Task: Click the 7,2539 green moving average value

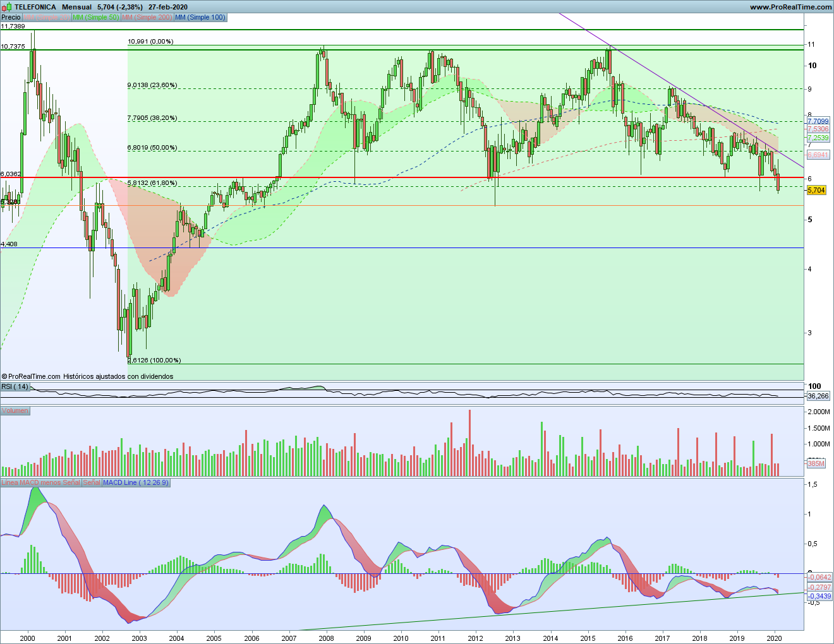Action: click(x=818, y=138)
